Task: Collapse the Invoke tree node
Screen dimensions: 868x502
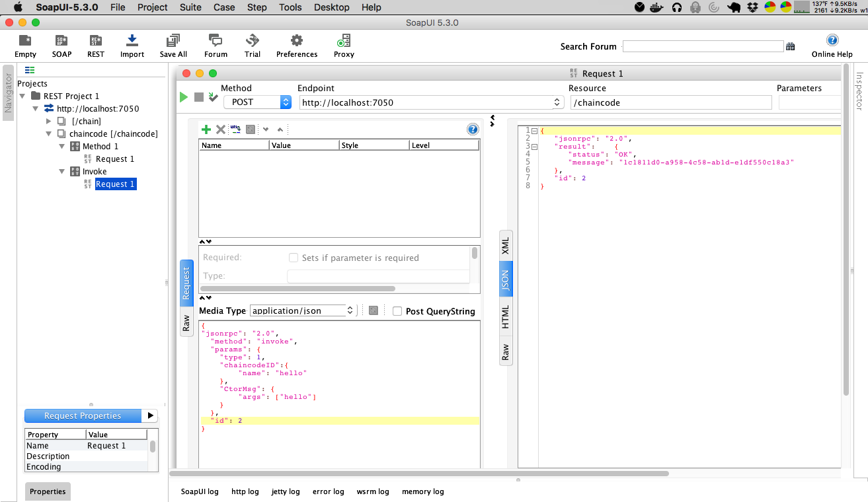Action: pos(61,171)
